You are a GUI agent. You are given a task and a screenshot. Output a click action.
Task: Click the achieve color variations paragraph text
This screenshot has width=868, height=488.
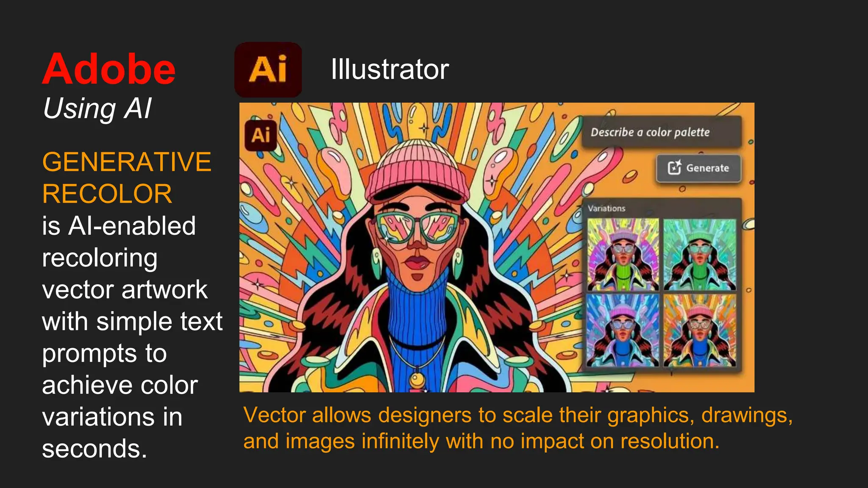(x=132, y=337)
